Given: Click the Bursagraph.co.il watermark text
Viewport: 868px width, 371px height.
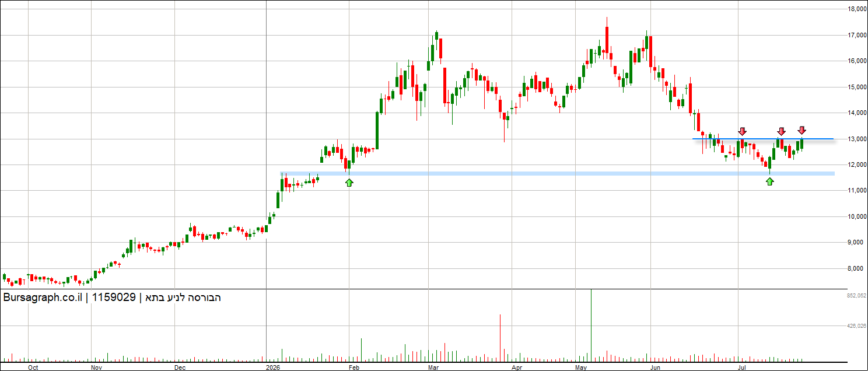Looking at the screenshot, I should [43, 298].
